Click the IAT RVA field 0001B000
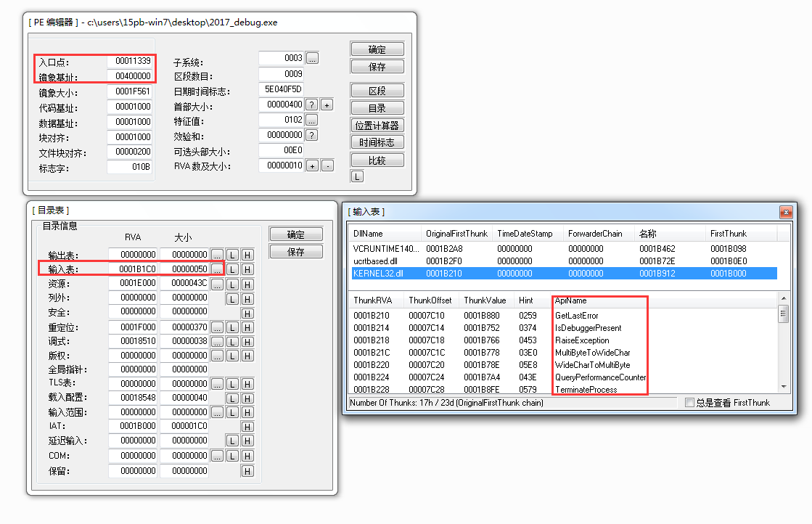 coord(133,425)
